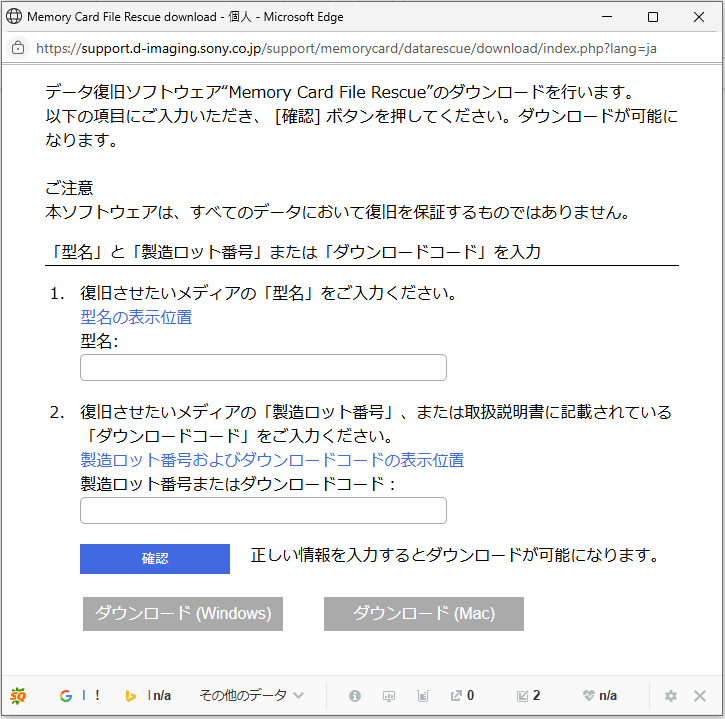The image size is (725, 719).
Task: Click the blue 確認 button
Action: click(155, 559)
